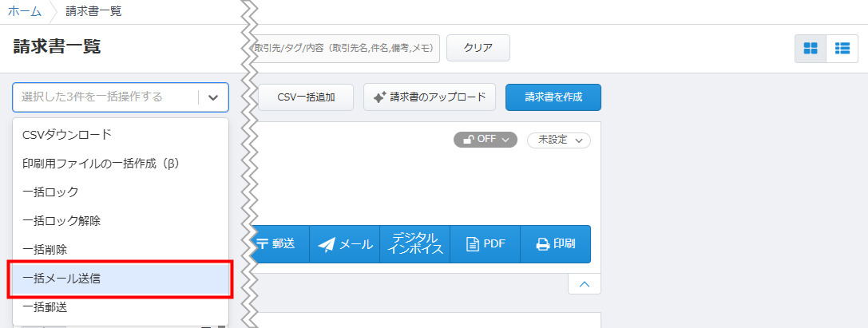Send invoice by postal mail (郵送)
Viewport: 868px width, 328px height.
[278, 244]
